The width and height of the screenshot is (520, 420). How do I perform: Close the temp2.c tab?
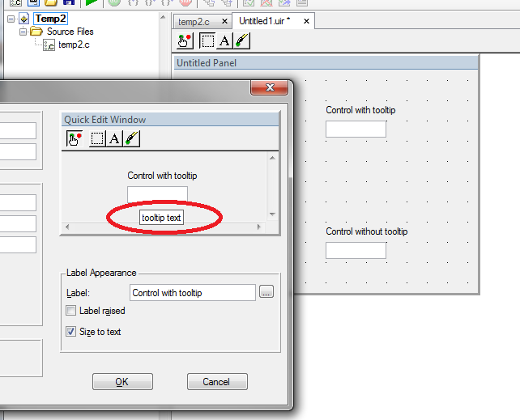(x=224, y=22)
